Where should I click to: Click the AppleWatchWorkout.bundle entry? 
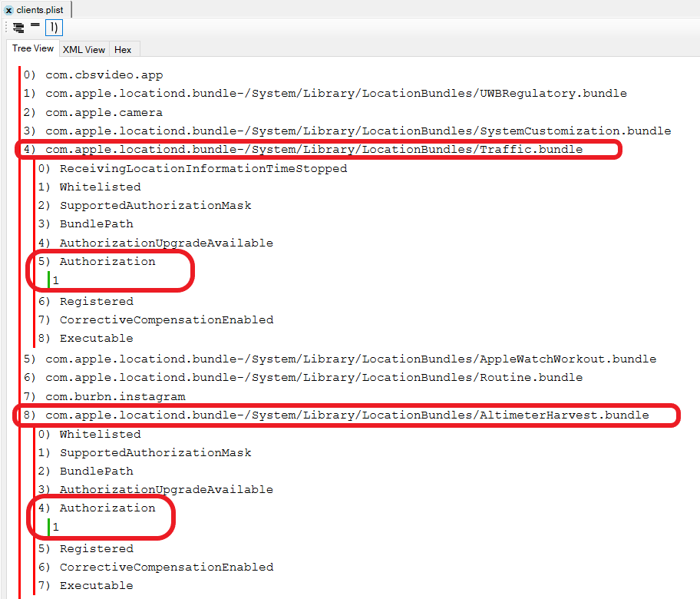(x=350, y=359)
